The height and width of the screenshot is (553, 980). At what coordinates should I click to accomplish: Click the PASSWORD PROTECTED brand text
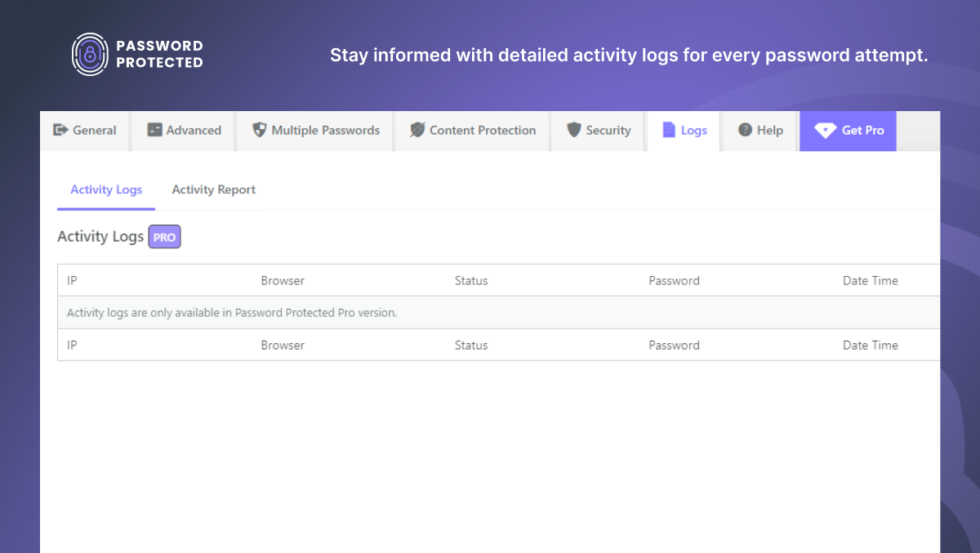click(x=160, y=54)
